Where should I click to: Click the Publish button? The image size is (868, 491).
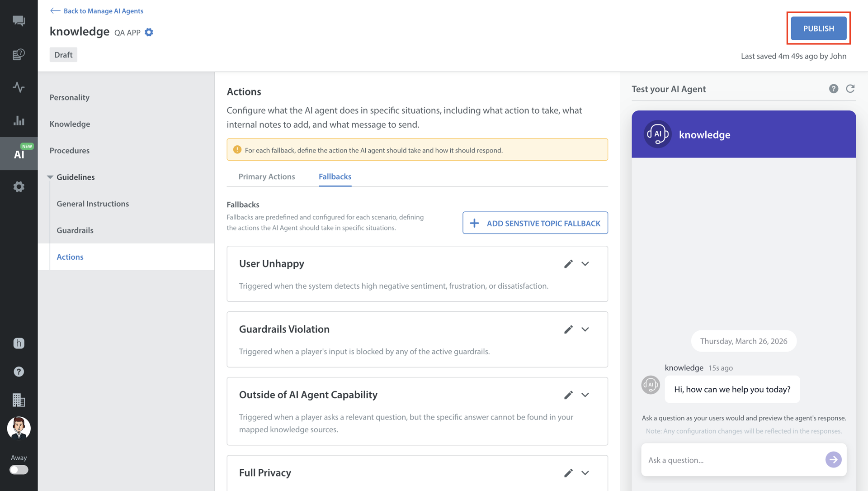[x=818, y=29]
